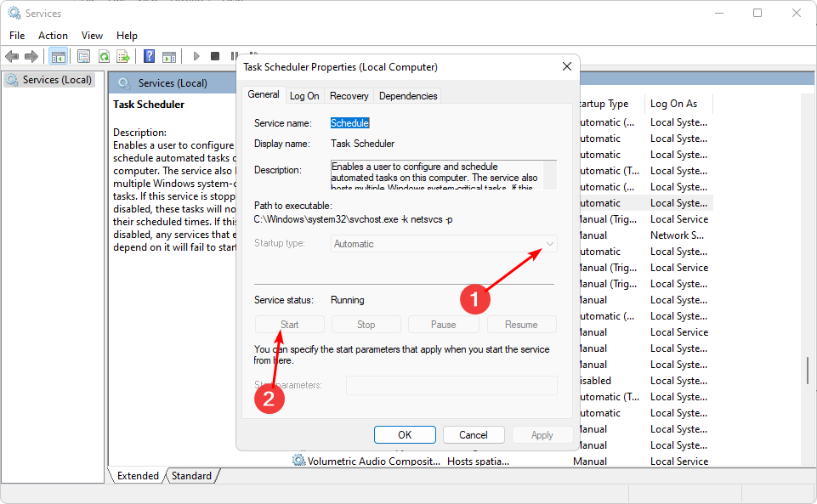This screenshot has height=504, width=817.
Task: Open the Help menu
Action: pos(127,36)
